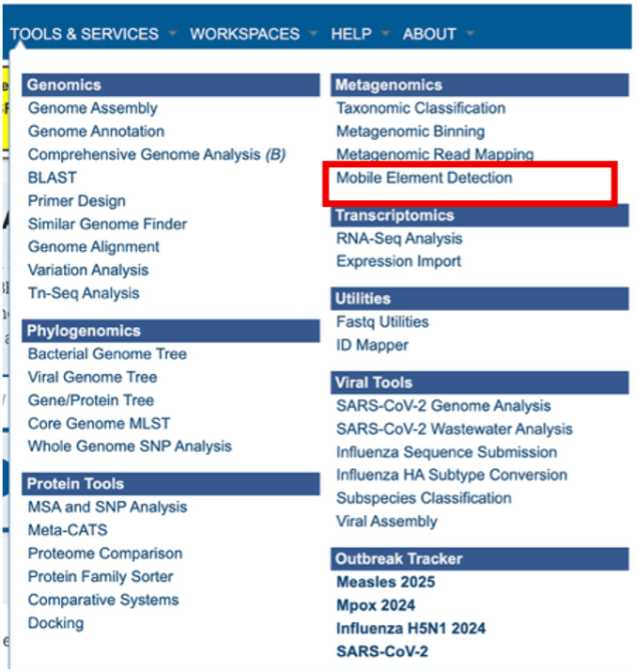
Task: Open Genome Annotation tool
Action: click(x=96, y=132)
